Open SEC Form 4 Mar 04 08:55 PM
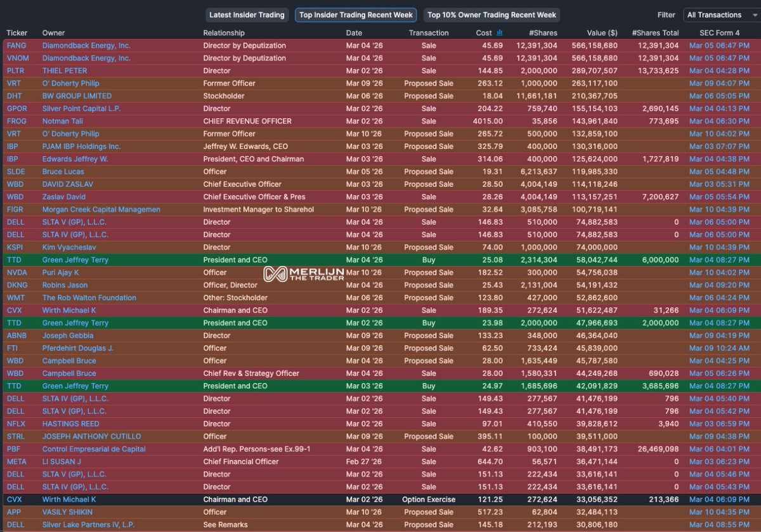This screenshot has width=761, height=532. tap(720, 525)
